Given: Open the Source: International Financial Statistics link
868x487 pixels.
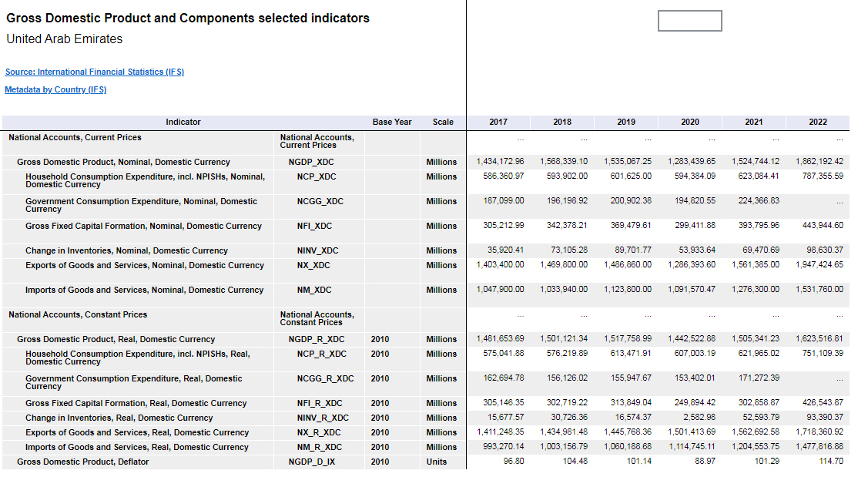Looking at the screenshot, I should coord(94,72).
